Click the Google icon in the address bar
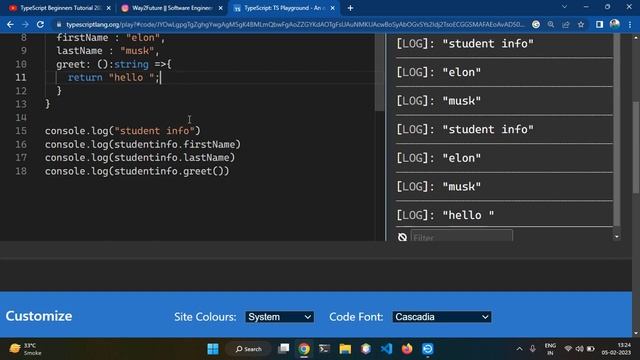 point(536,24)
